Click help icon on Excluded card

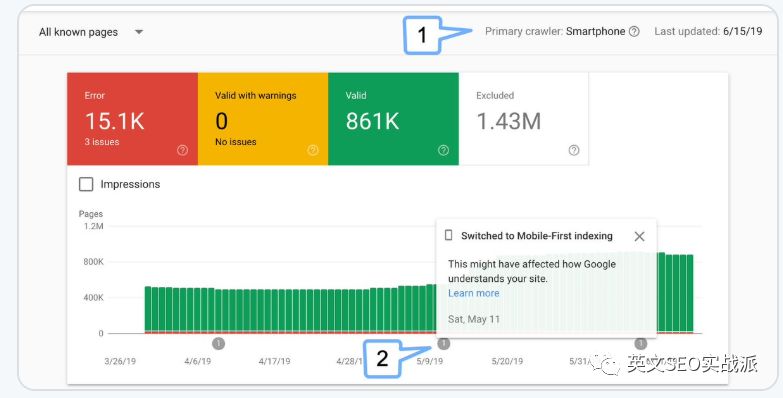(x=574, y=150)
